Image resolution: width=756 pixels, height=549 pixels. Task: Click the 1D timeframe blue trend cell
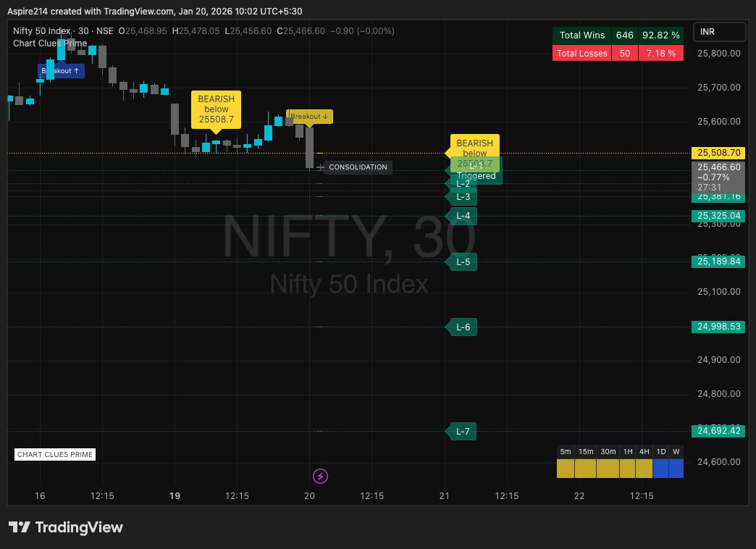click(x=660, y=469)
